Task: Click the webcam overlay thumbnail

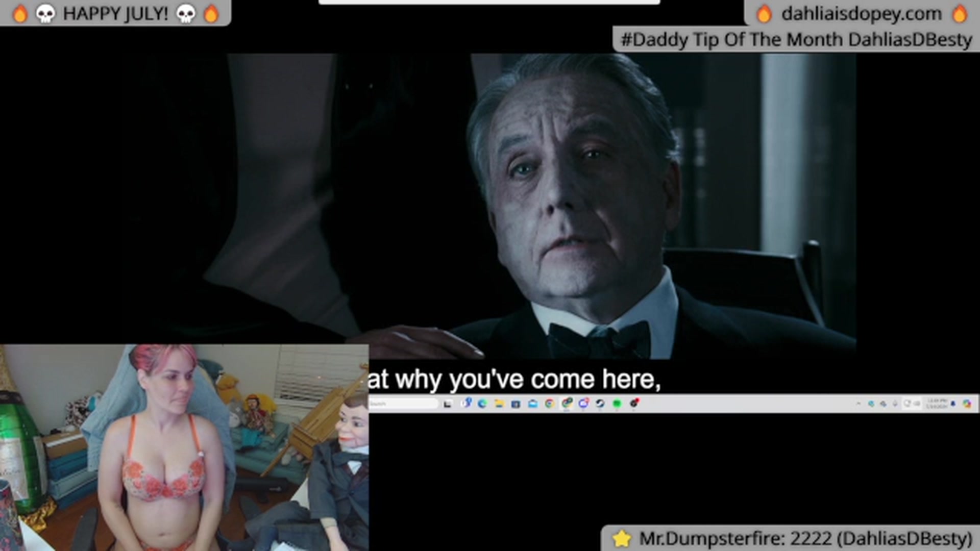Action: click(184, 447)
